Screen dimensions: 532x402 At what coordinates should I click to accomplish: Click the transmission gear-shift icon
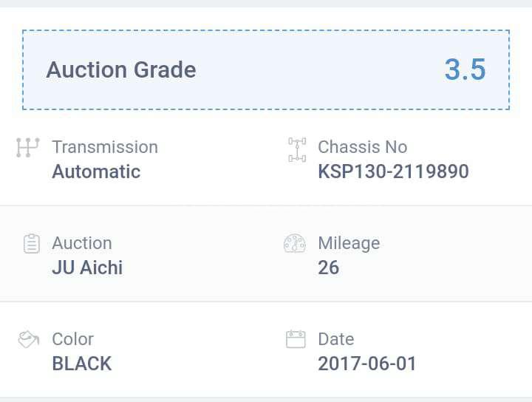coord(27,147)
